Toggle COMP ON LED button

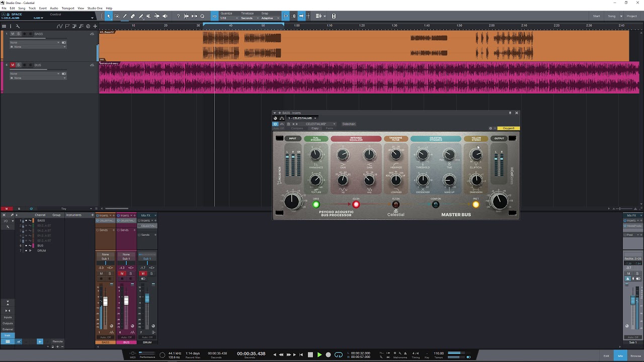tap(436, 205)
